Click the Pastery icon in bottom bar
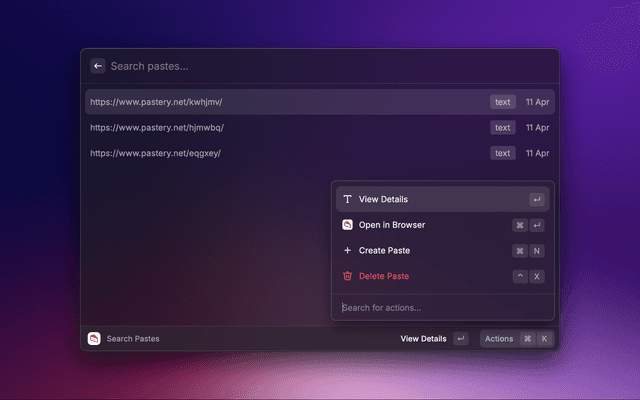Screen dimensions: 640x400 94,339
